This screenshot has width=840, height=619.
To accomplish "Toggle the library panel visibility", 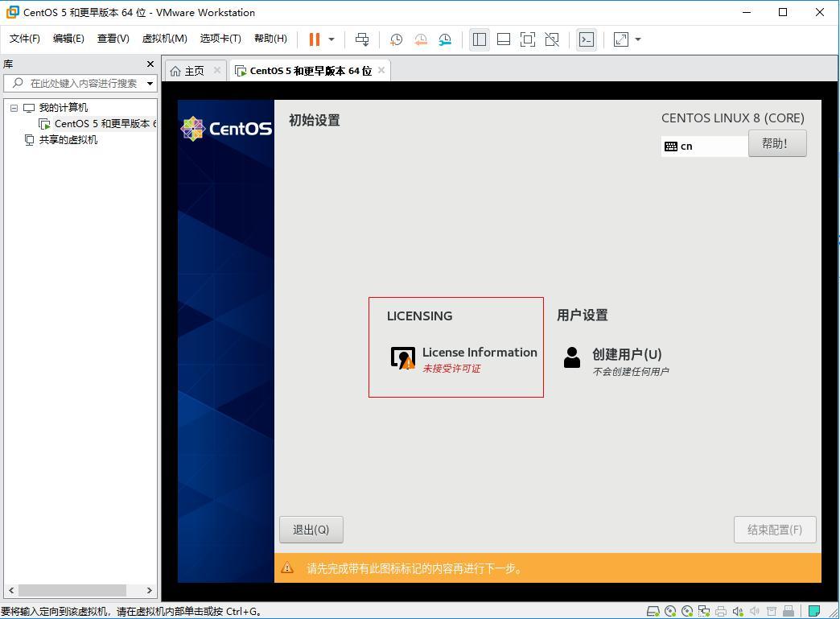I will (x=479, y=39).
